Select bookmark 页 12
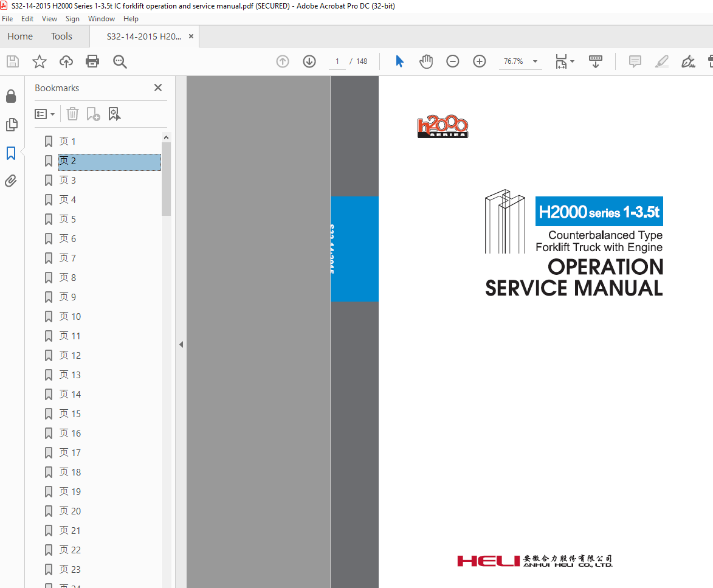This screenshot has width=713, height=588. coord(69,356)
